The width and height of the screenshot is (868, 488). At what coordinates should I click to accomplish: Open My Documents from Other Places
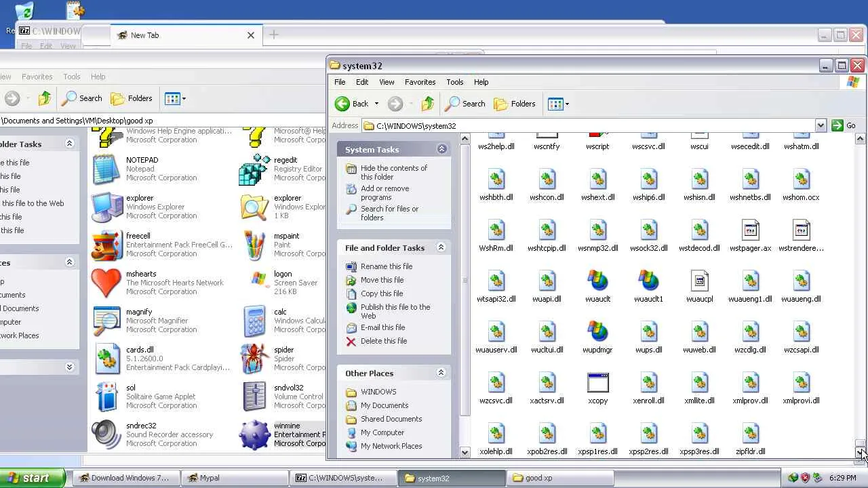click(x=384, y=405)
